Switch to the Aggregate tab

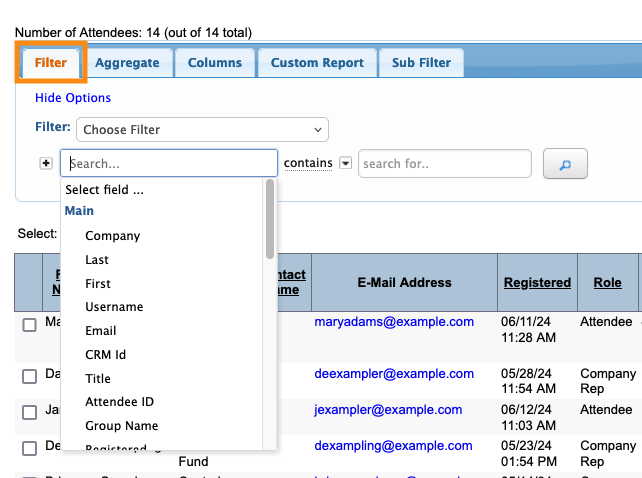pos(128,63)
